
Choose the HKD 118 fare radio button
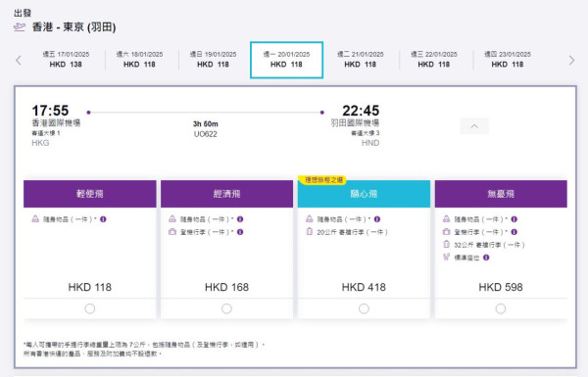[x=89, y=308]
